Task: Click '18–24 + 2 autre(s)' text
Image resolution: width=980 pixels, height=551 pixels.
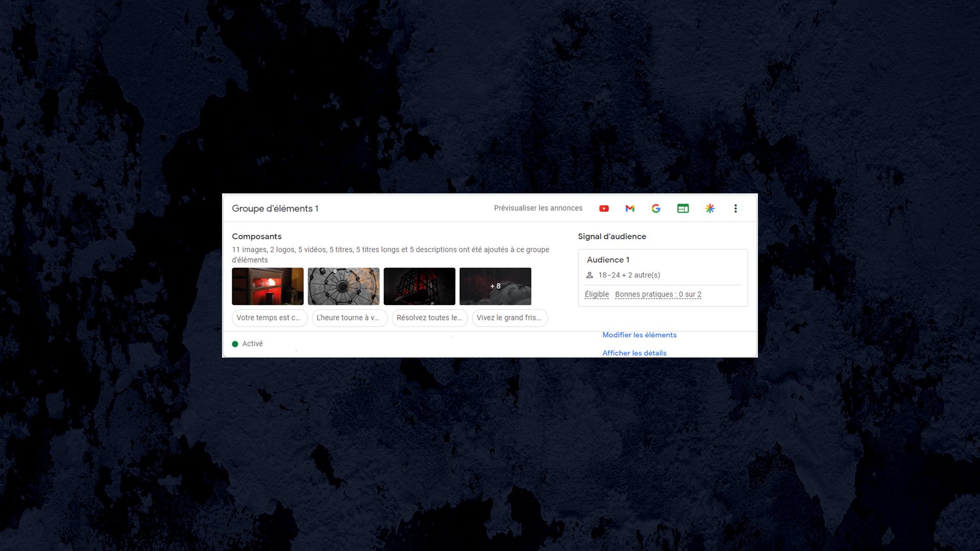Action: click(x=629, y=275)
